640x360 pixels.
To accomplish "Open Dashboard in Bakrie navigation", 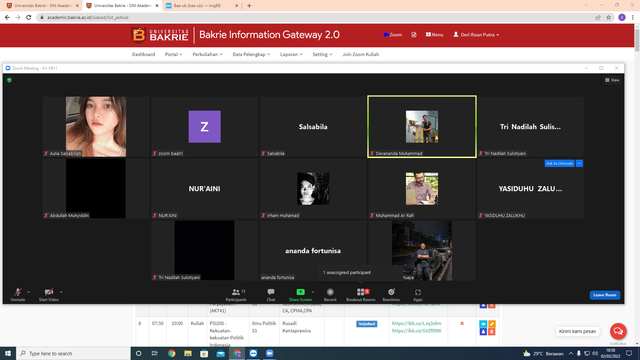I will pyautogui.click(x=143, y=54).
